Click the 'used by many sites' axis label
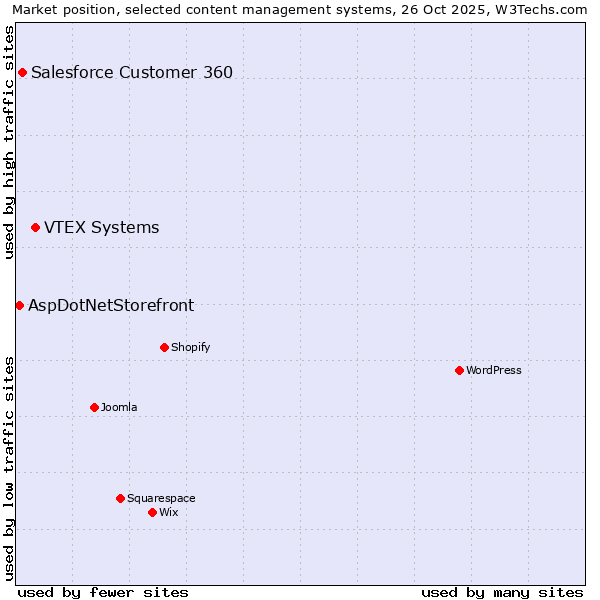The width and height of the screenshot is (600, 600). tap(502, 592)
